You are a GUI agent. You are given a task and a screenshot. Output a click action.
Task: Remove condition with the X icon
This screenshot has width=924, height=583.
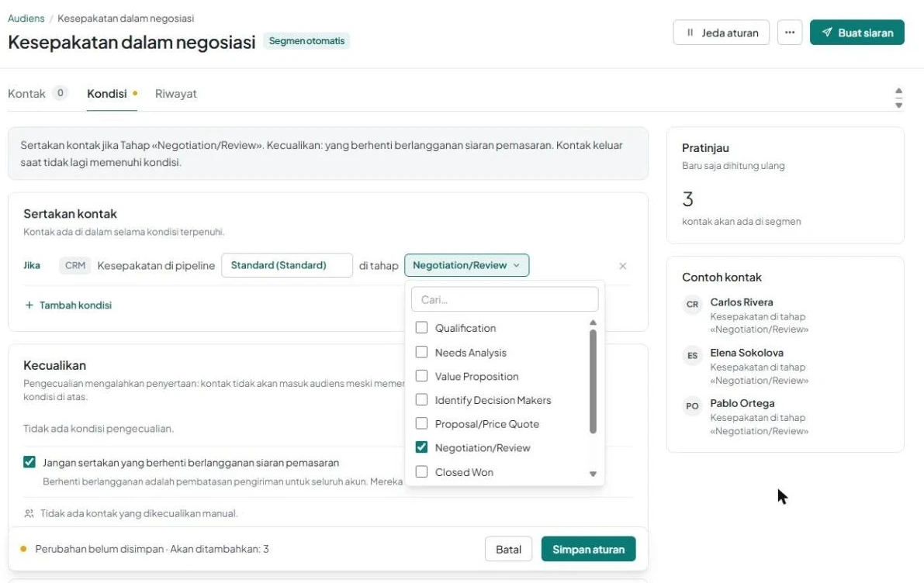tap(623, 266)
